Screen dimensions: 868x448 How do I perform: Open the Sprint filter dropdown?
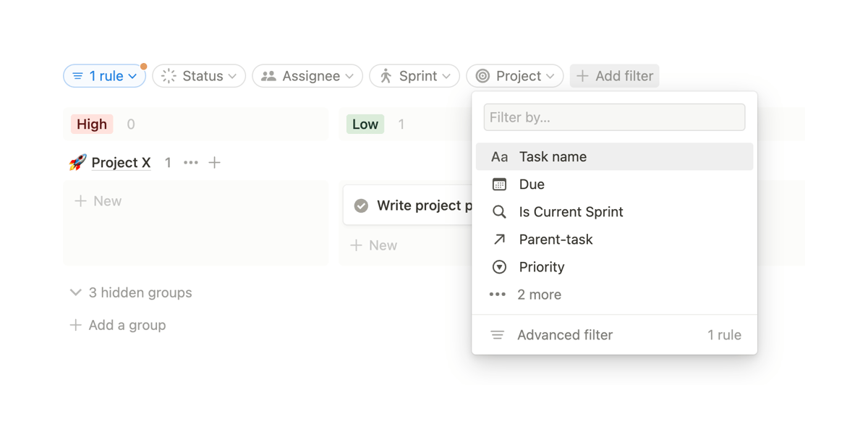click(x=414, y=75)
